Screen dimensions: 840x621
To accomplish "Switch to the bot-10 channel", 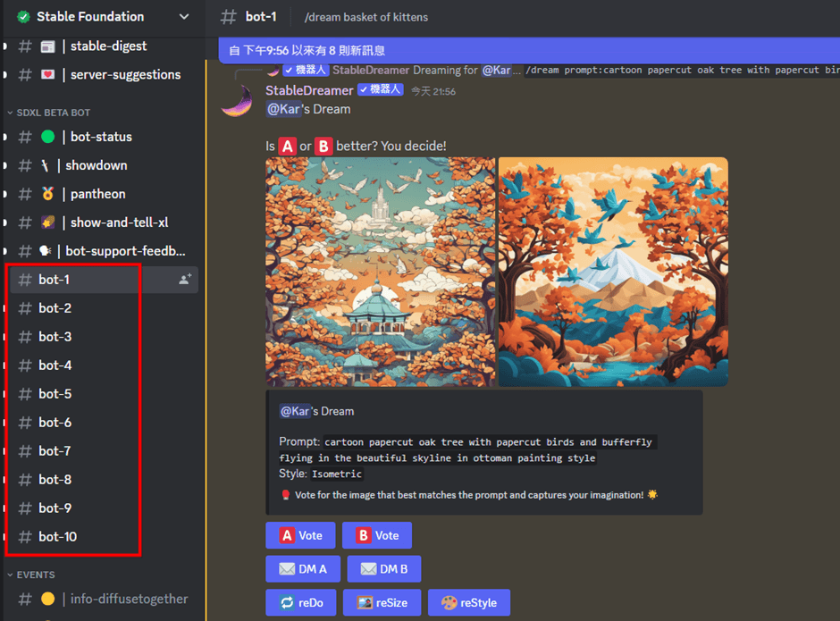I will (57, 537).
